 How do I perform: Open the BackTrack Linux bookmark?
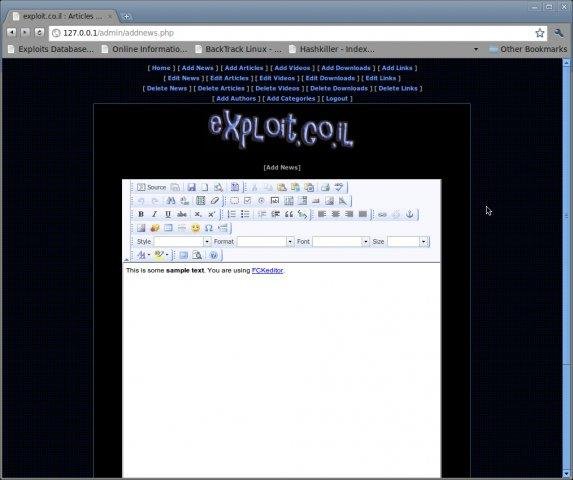[x=239, y=49]
